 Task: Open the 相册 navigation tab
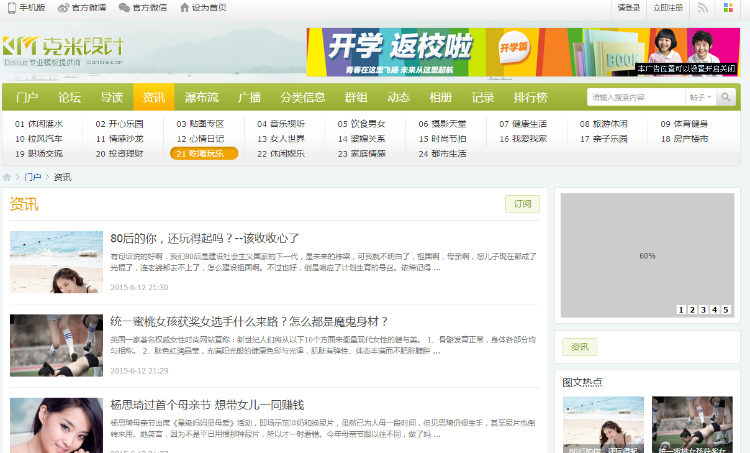tap(441, 97)
